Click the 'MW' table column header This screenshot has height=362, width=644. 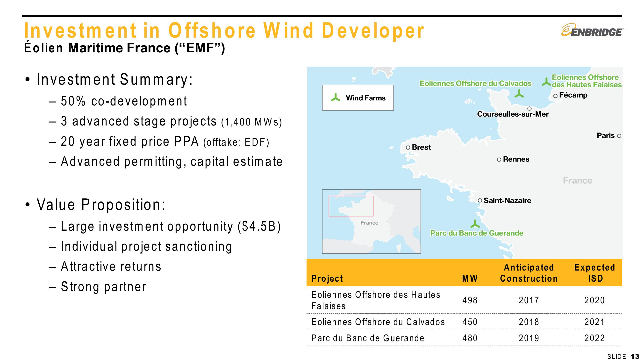point(470,278)
